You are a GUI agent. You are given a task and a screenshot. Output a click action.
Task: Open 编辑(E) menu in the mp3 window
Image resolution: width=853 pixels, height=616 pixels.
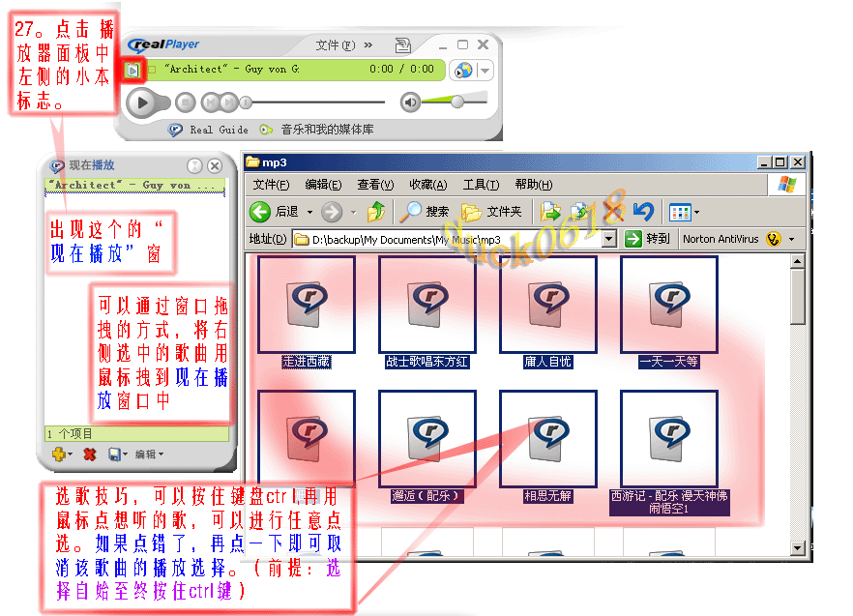(323, 185)
